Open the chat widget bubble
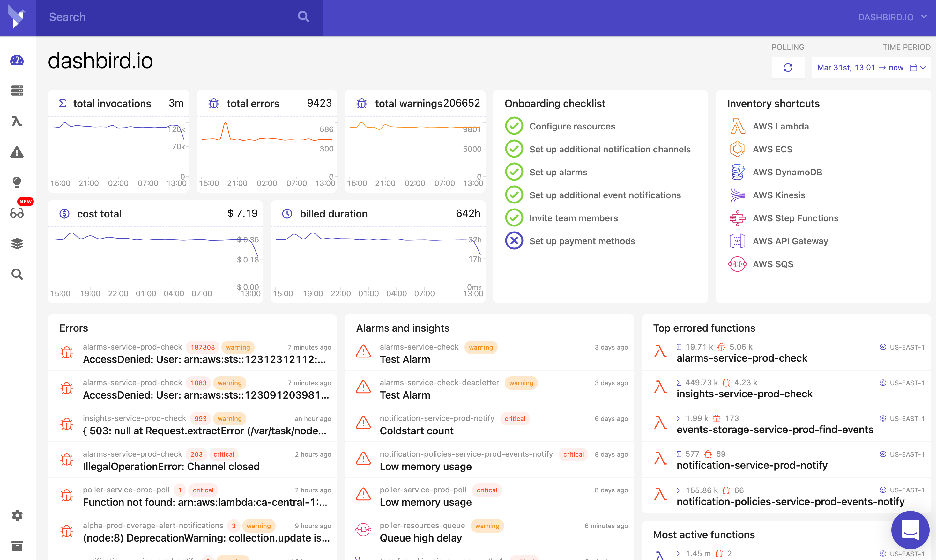This screenshot has height=560, width=936. [x=910, y=530]
